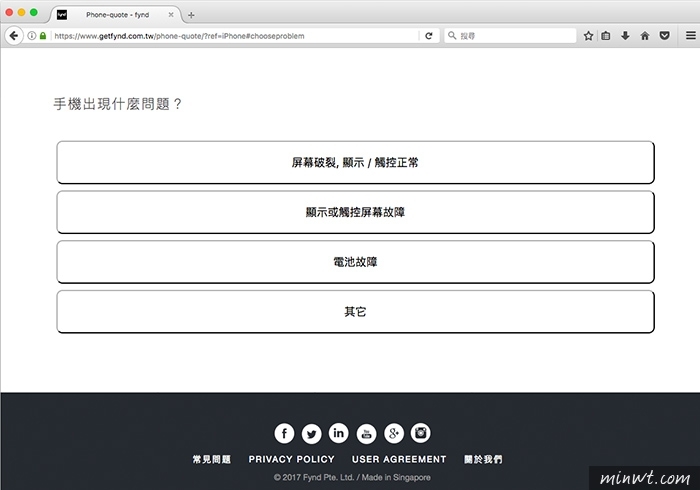
Task: Click the browser back arrow button
Action: (14, 36)
